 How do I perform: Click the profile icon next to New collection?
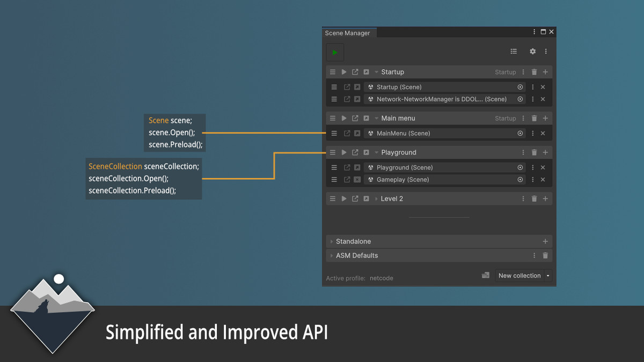[x=486, y=275]
